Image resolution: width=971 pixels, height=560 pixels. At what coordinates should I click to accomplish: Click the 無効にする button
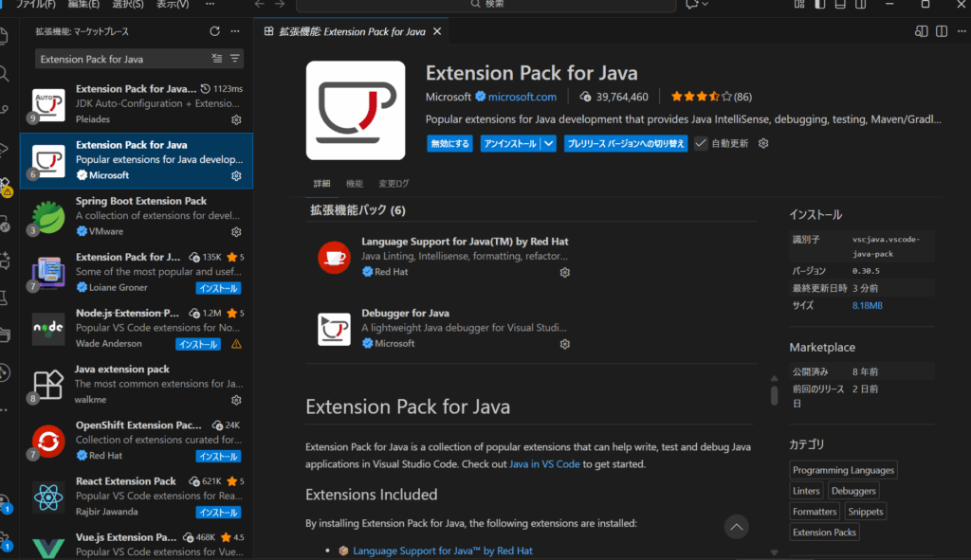449,144
